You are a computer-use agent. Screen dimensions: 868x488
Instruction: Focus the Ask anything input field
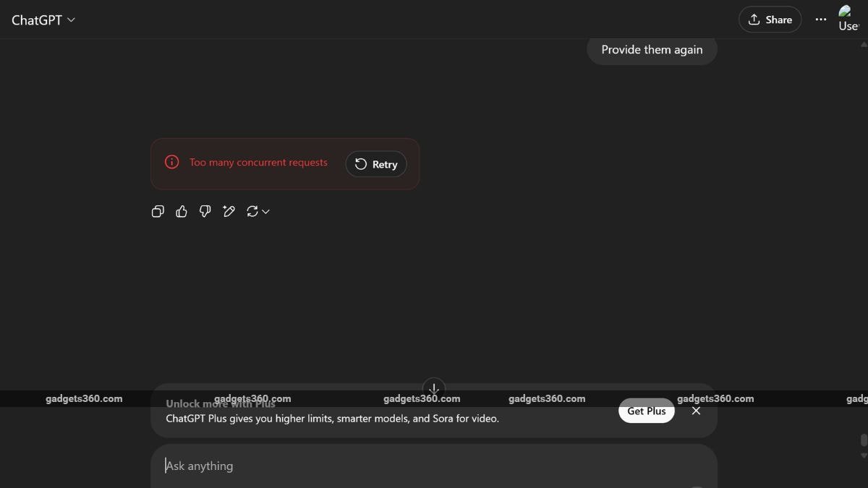click(434, 466)
